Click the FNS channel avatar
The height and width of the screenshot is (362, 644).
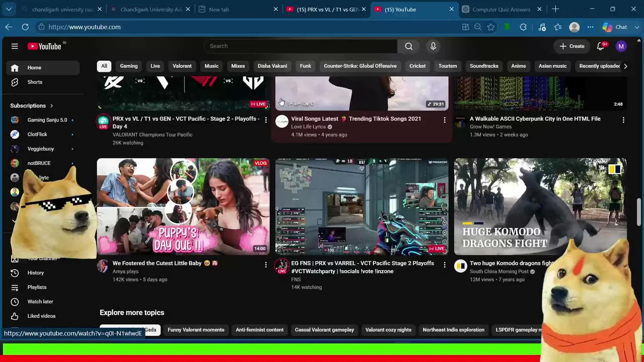(x=282, y=266)
